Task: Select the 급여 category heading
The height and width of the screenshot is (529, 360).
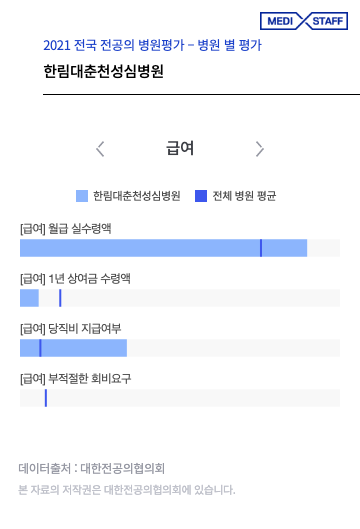Action: [180, 148]
